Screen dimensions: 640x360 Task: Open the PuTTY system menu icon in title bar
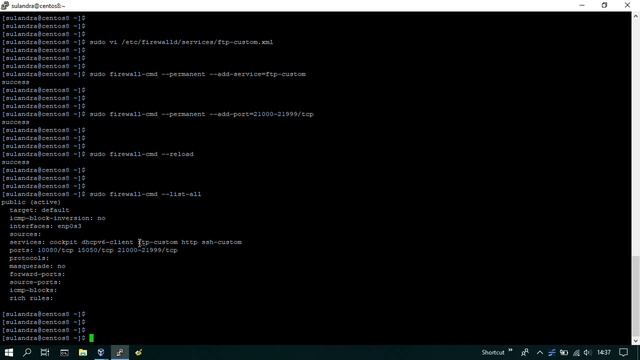(5, 5)
